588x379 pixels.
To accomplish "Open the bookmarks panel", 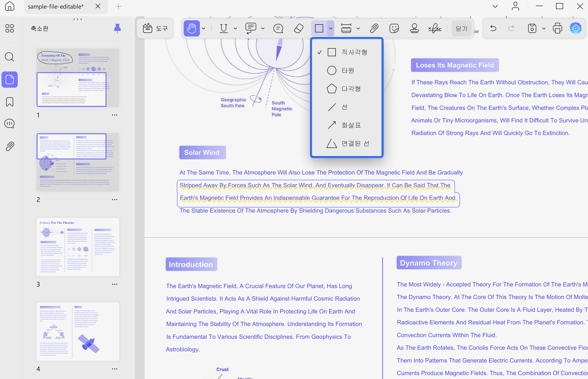I will 10,102.
